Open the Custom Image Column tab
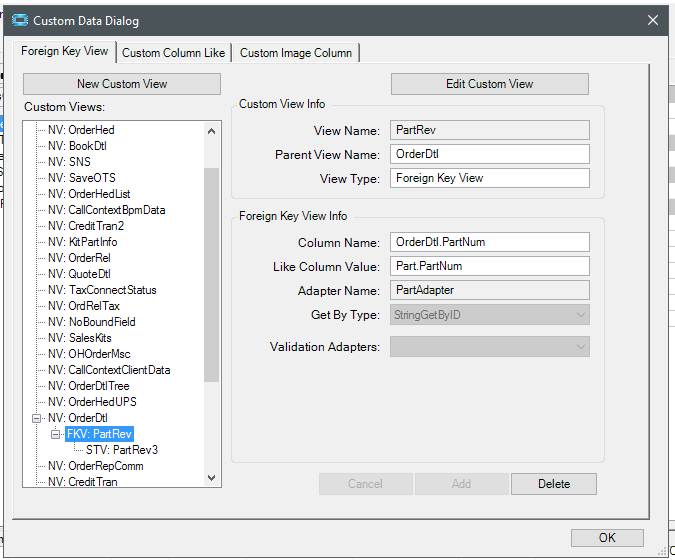 coord(296,53)
